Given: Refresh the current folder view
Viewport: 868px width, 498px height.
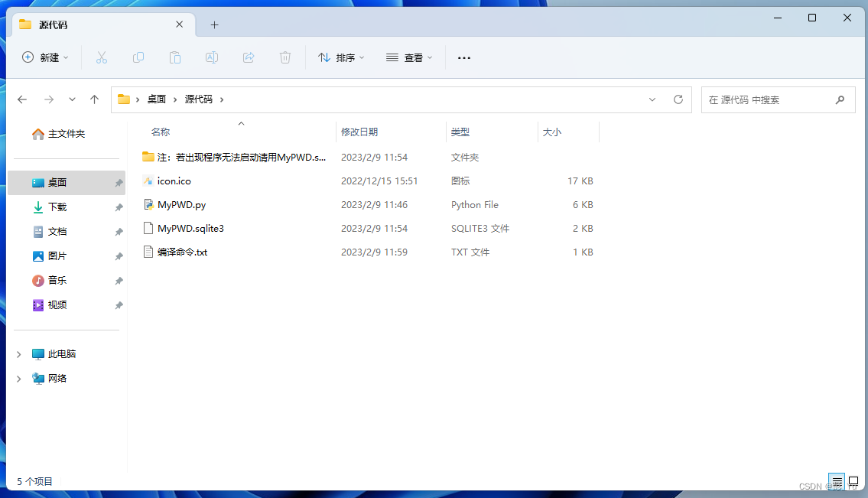Looking at the screenshot, I should coord(678,99).
